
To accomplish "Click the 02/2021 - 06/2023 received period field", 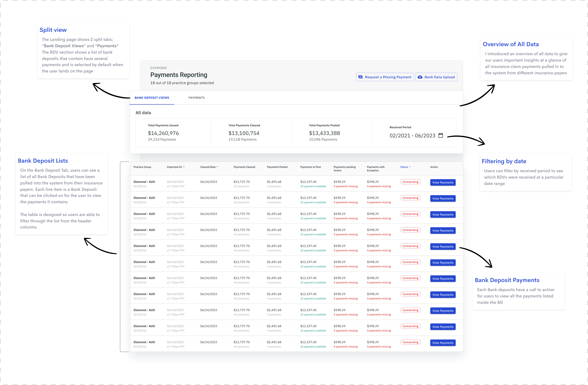I will point(412,135).
